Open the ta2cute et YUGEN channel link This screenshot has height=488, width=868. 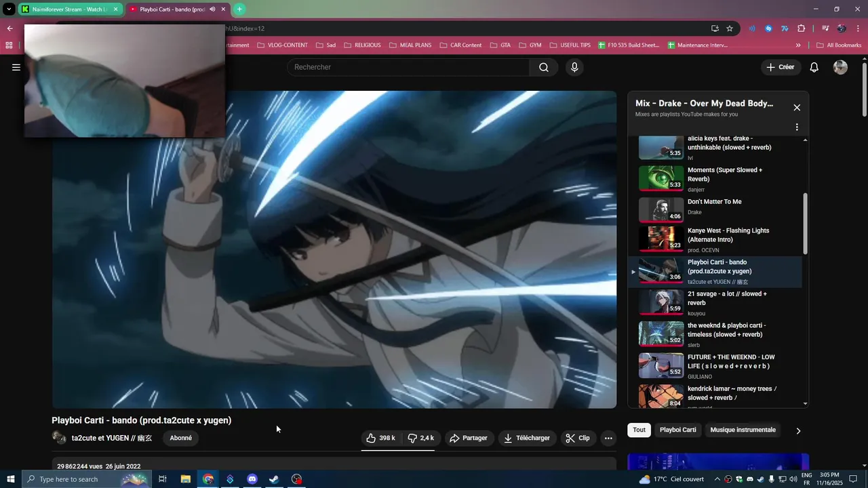[x=112, y=438]
